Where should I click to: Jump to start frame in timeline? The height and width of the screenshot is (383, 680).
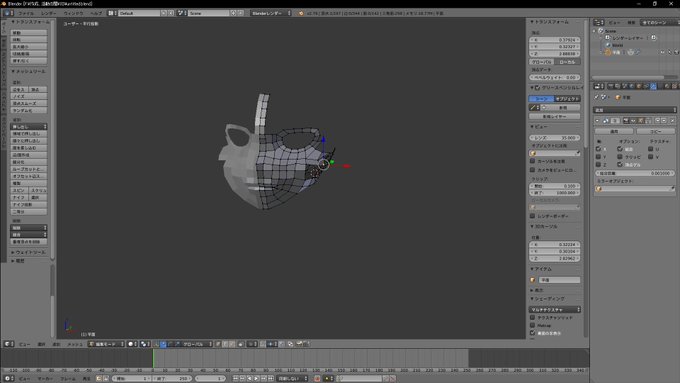(x=235, y=379)
